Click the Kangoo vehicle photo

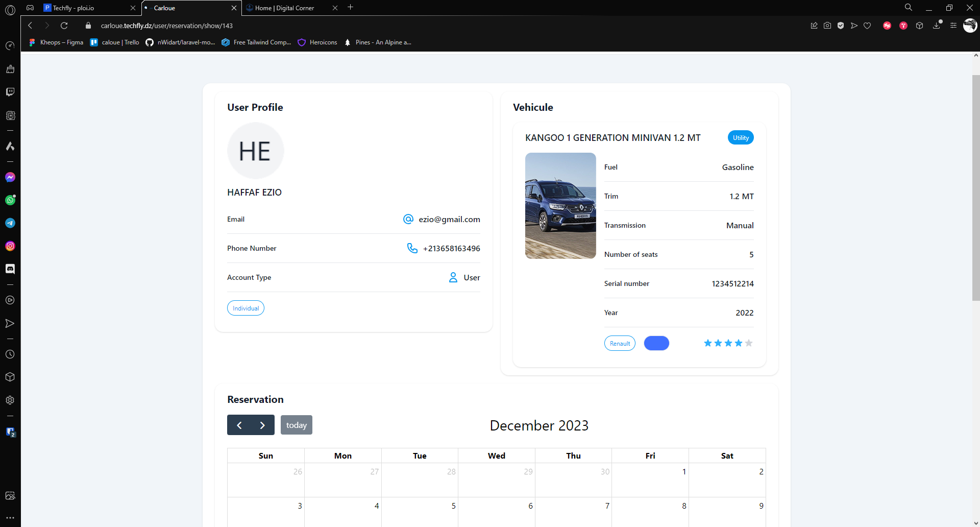(x=560, y=206)
